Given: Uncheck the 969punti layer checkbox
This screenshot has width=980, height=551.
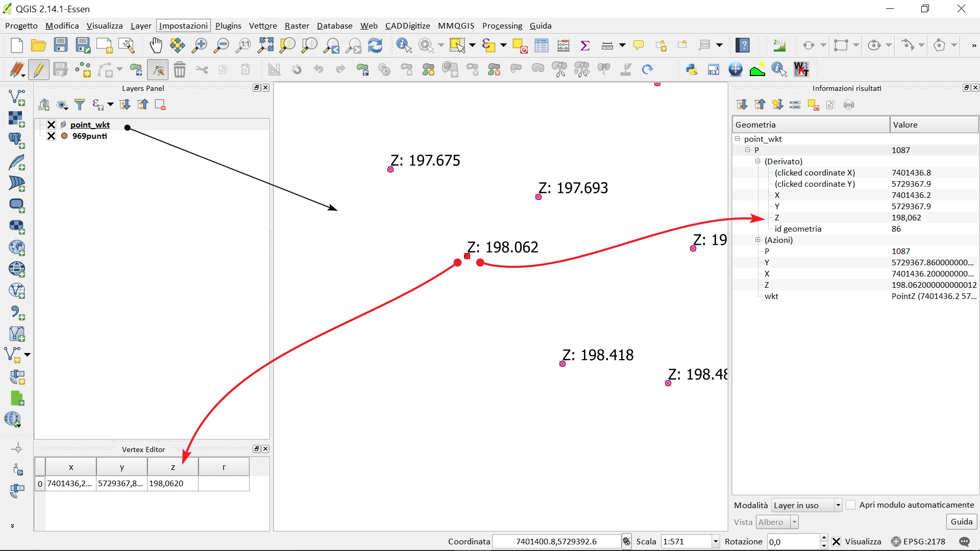Looking at the screenshot, I should click(51, 136).
